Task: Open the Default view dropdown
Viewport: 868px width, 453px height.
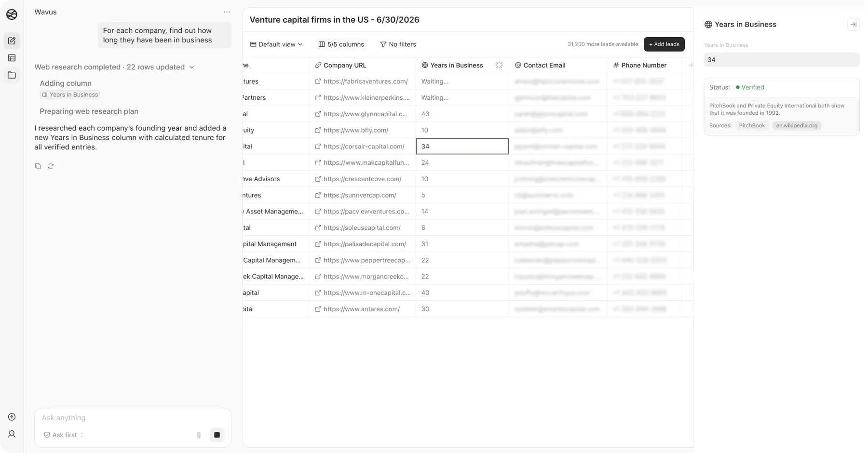Action: click(x=276, y=44)
